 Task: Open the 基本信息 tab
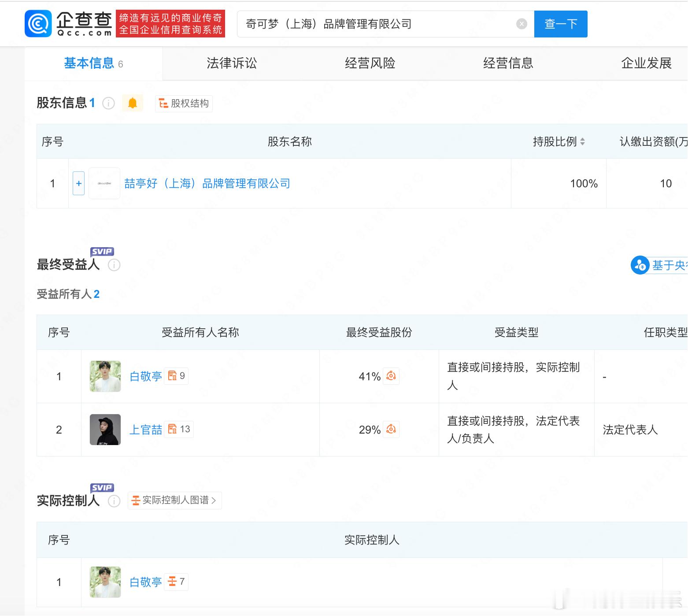coord(93,63)
